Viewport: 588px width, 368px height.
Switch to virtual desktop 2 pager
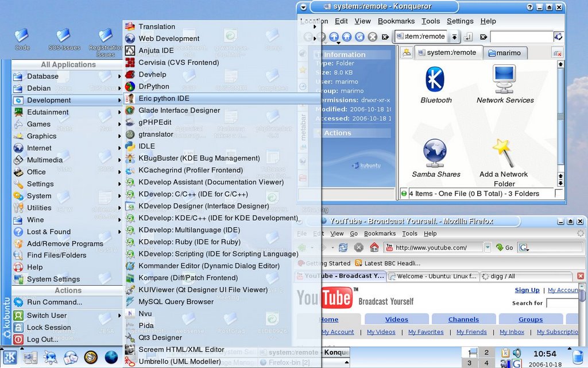[486, 352]
